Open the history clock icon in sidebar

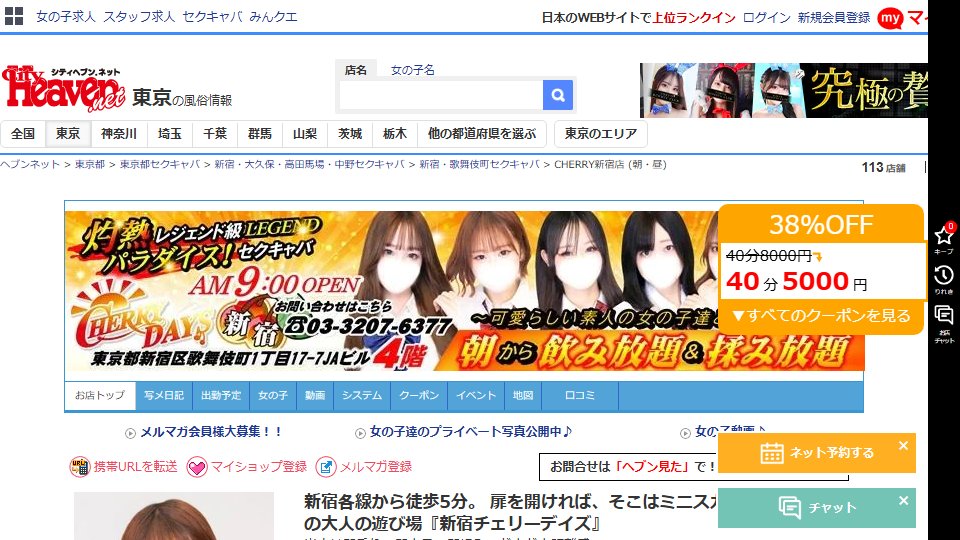pos(943,276)
